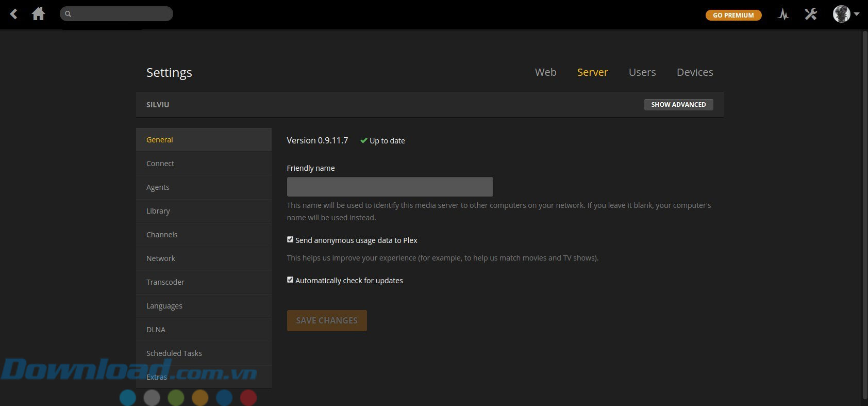Click the top search bar

coord(121,14)
